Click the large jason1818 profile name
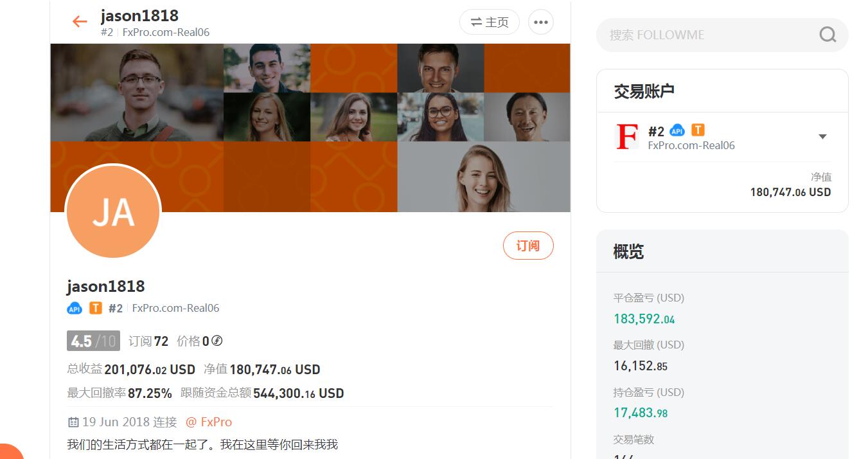 click(106, 286)
